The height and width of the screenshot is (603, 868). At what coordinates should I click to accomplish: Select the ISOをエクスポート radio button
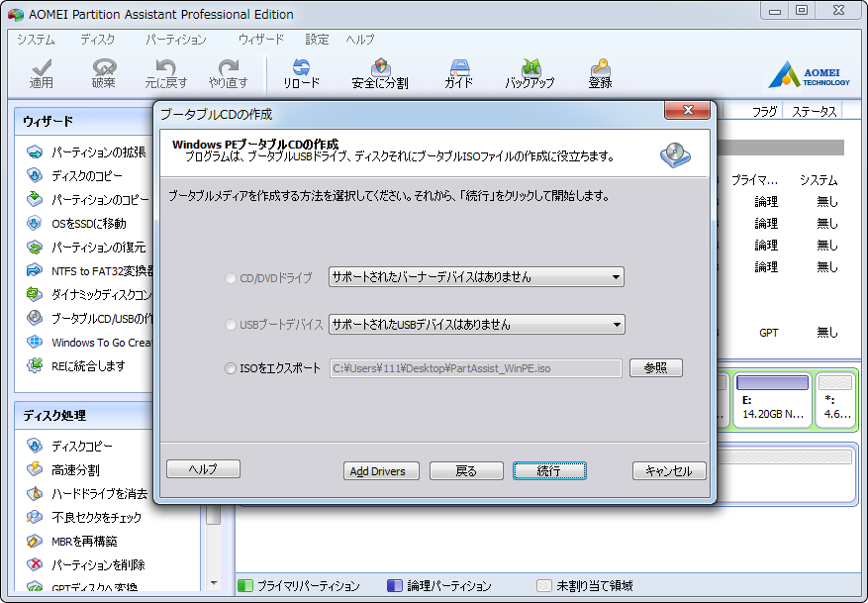tap(231, 368)
